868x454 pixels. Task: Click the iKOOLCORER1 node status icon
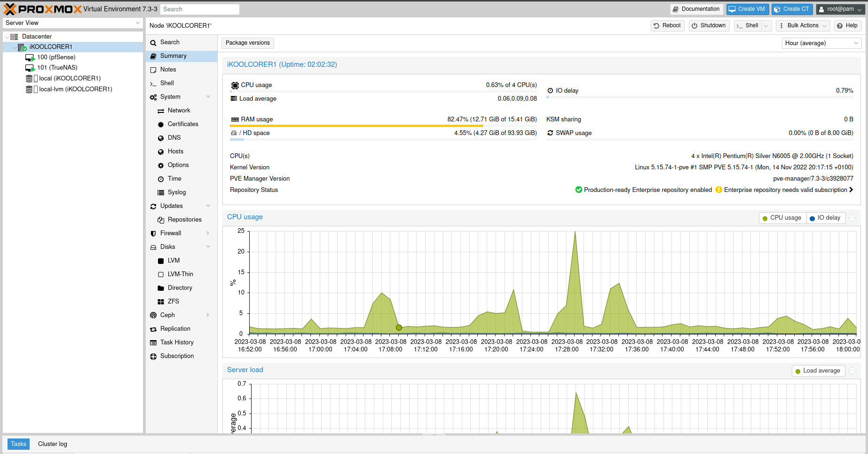coord(22,47)
